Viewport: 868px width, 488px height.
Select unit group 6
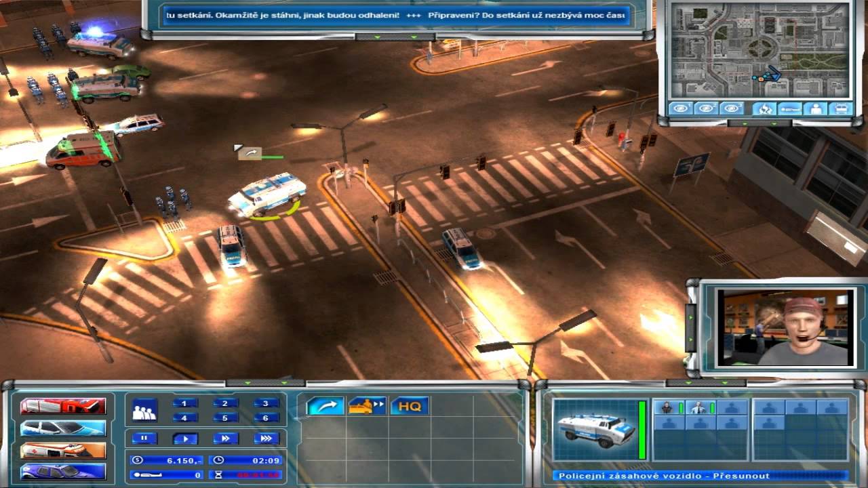[267, 418]
